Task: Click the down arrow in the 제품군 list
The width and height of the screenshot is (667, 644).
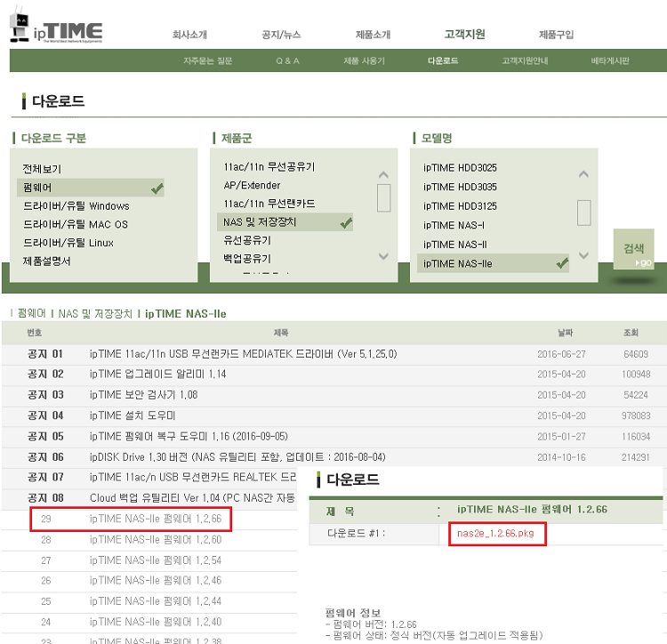Action: [383, 256]
